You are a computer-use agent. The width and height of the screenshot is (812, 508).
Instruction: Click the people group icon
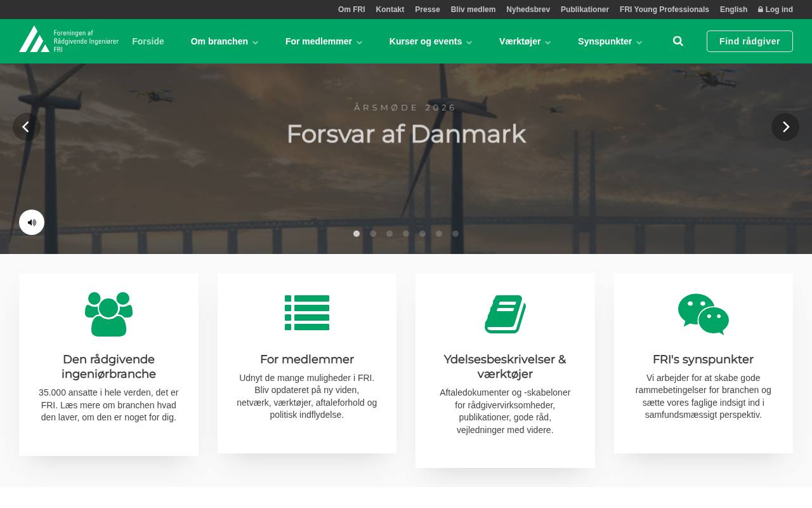[x=108, y=314]
